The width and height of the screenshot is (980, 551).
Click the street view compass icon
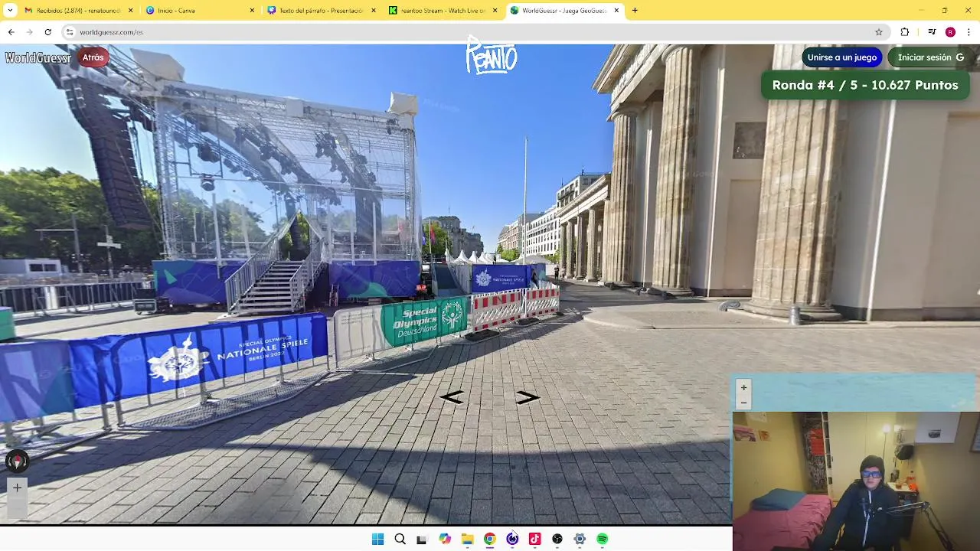point(17,461)
